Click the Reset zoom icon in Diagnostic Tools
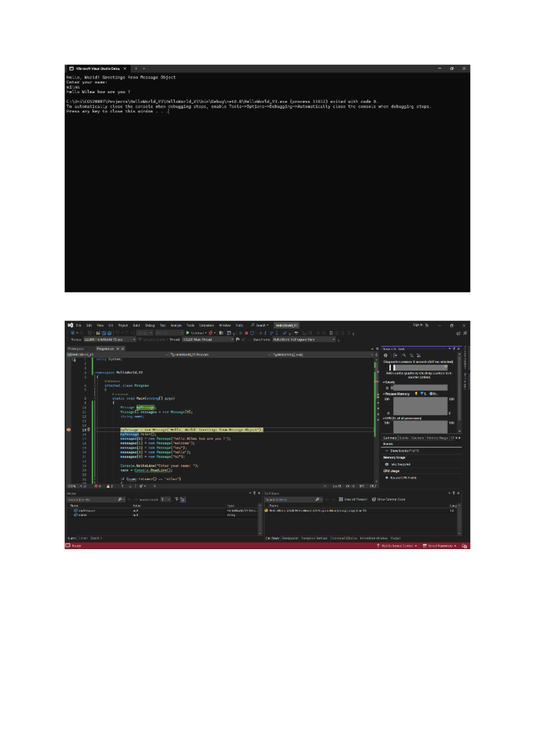The image size is (535, 756). tap(418, 355)
